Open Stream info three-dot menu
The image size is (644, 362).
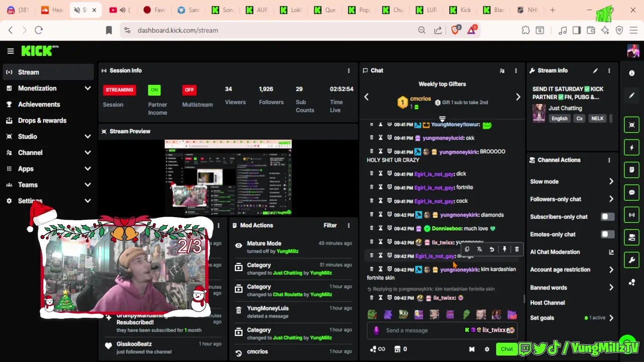tap(609, 71)
